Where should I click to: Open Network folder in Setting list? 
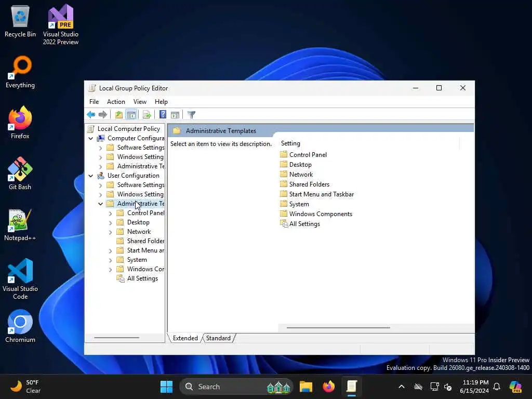(301, 175)
